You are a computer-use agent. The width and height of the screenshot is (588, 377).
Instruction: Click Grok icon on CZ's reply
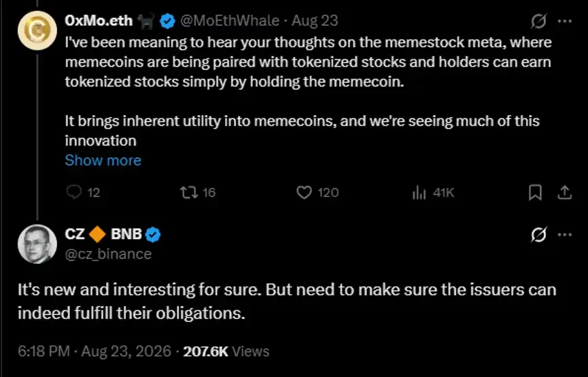pos(538,235)
